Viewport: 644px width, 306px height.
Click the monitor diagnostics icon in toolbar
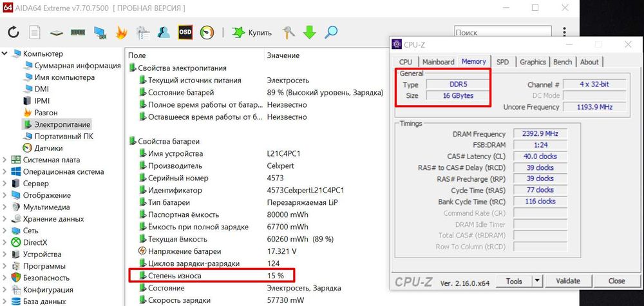(x=100, y=33)
